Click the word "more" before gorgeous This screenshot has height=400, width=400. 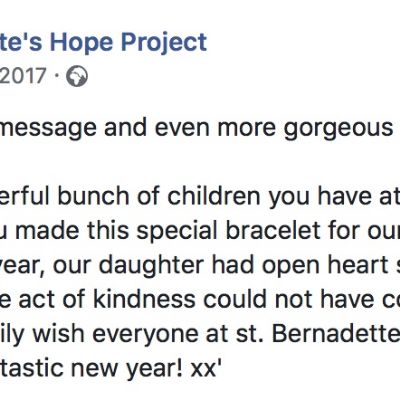(246, 129)
